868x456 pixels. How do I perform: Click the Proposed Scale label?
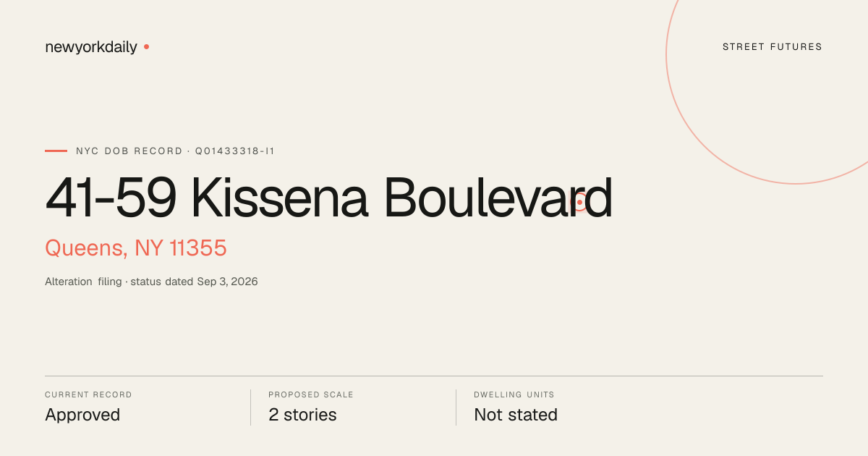pos(311,395)
